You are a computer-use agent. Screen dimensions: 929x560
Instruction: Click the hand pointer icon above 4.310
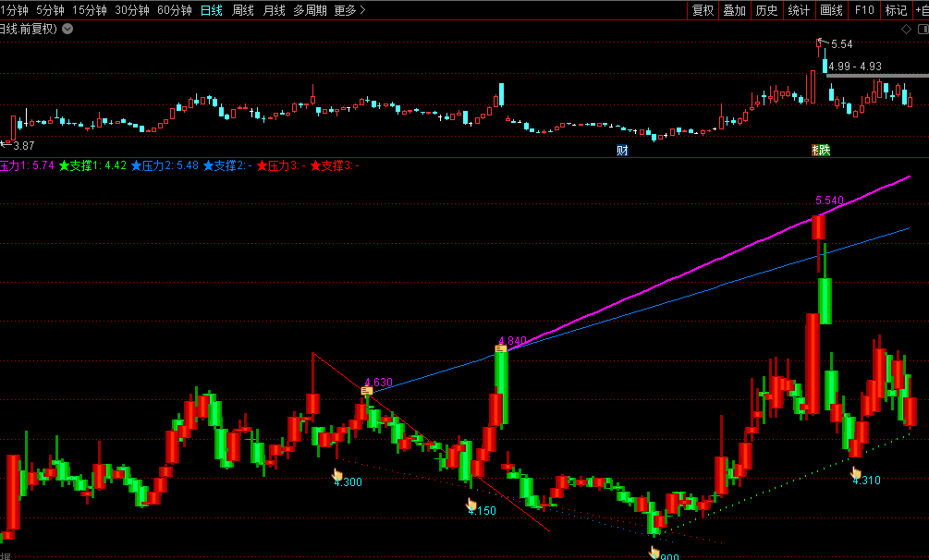(856, 472)
